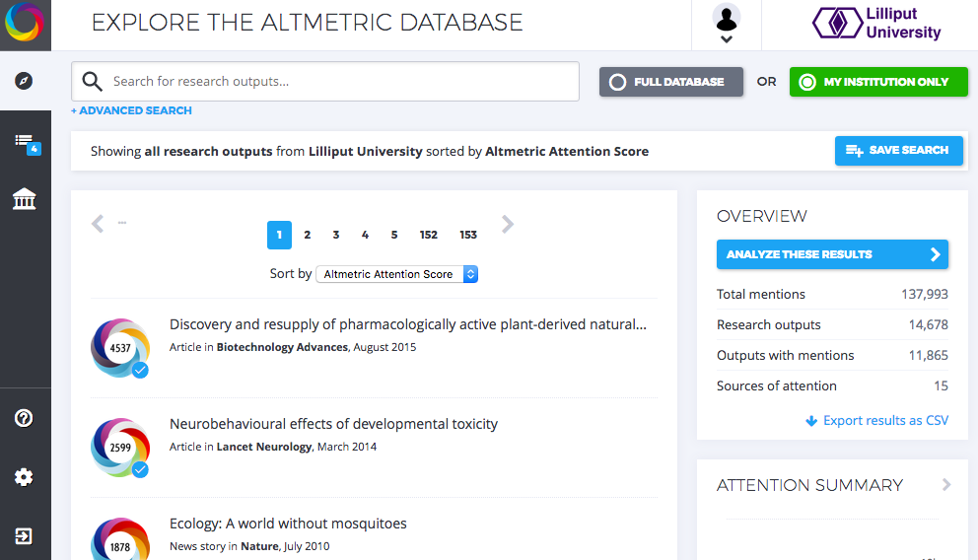Click the Analyze These Results button
Screen dimensions: 978x560
831,254
